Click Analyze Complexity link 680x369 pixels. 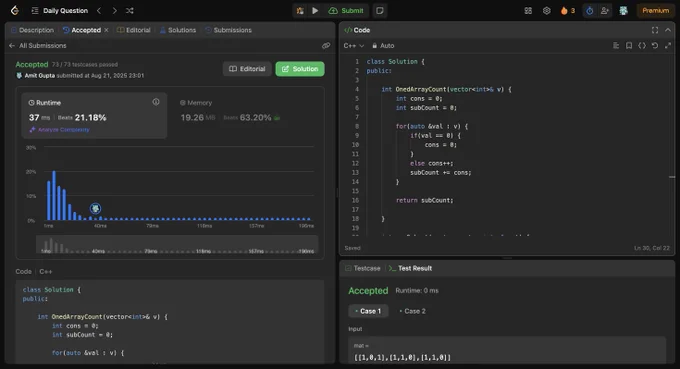click(59, 130)
